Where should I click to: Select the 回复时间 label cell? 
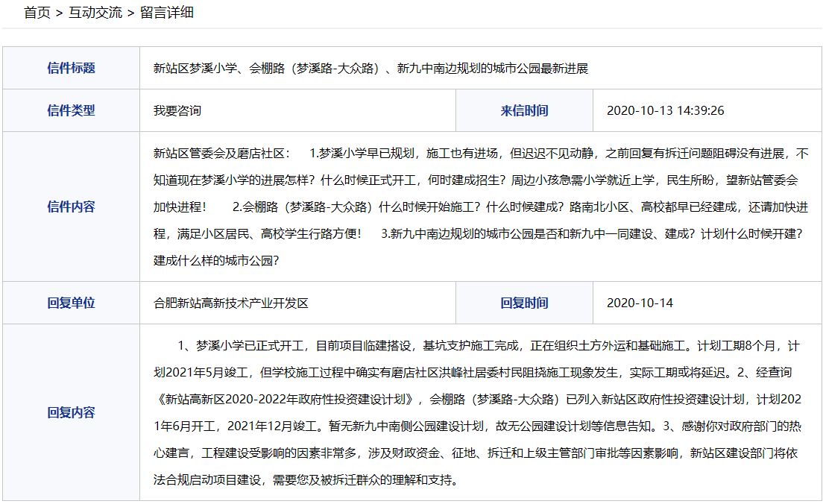[x=524, y=303]
